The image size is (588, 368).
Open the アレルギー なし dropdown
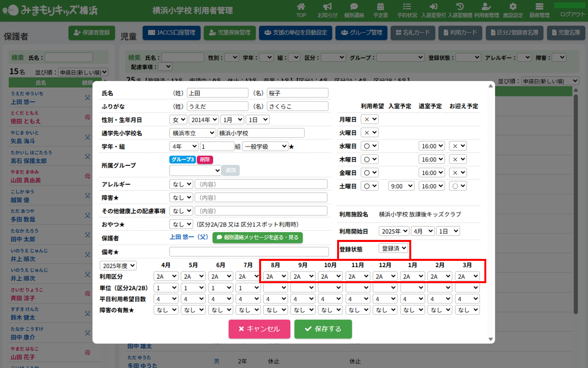[x=181, y=184]
